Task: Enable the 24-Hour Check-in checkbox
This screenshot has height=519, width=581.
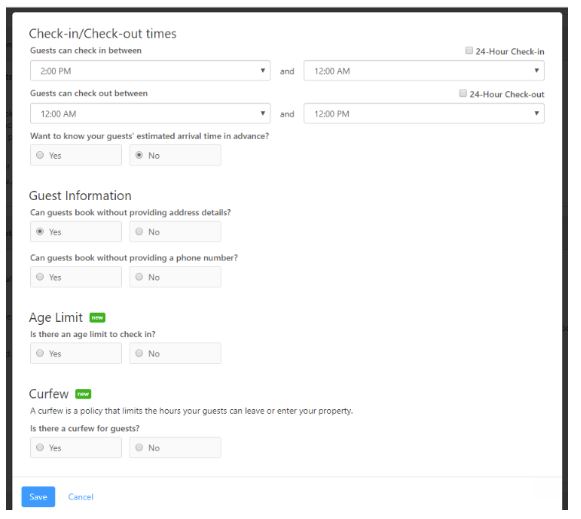Action: tap(469, 50)
